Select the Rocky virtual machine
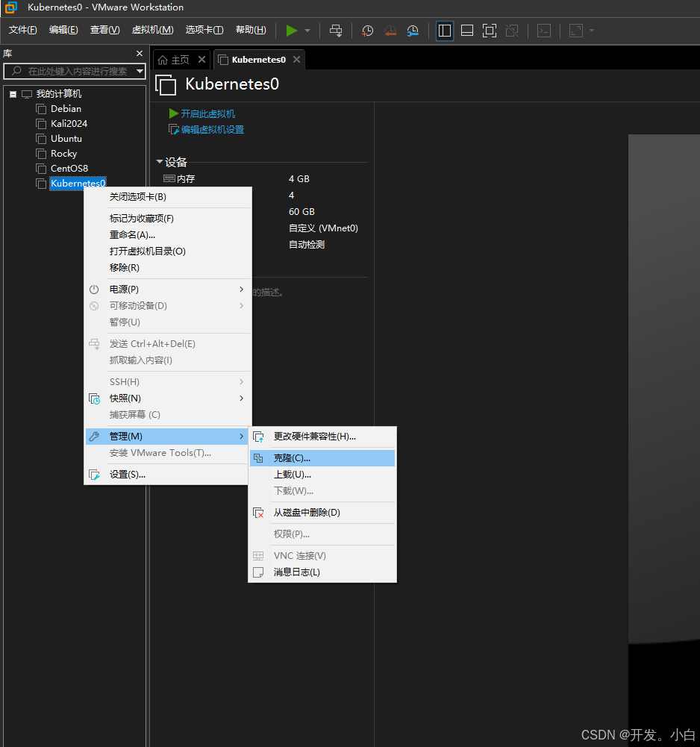The width and height of the screenshot is (700, 747). point(64,154)
